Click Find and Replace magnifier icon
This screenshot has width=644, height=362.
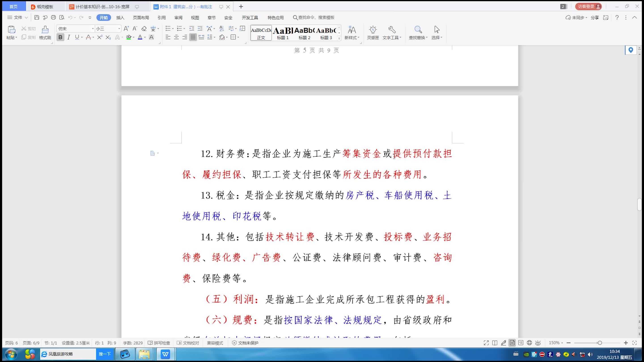tap(418, 30)
